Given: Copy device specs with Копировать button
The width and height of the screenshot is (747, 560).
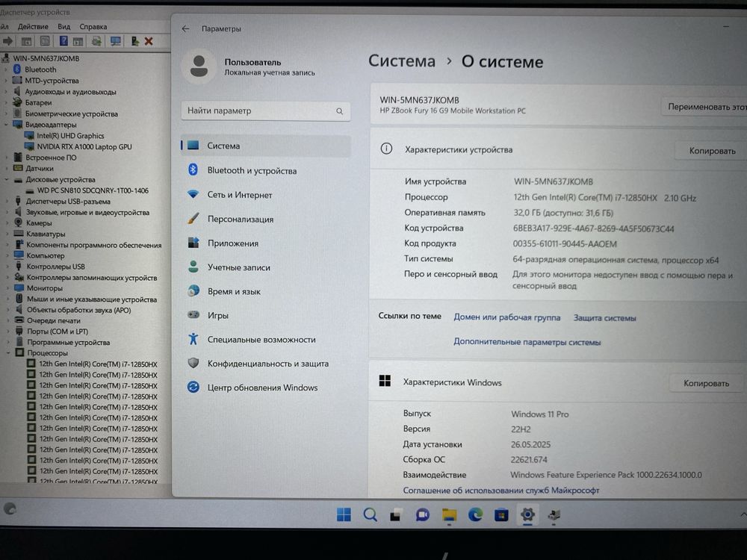Looking at the screenshot, I should [x=712, y=151].
